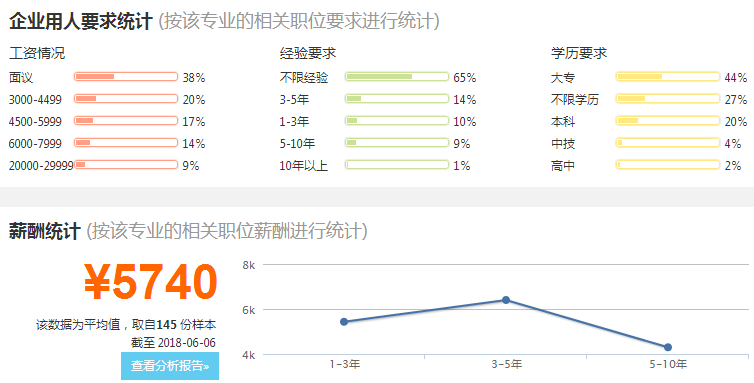This screenshot has width=754, height=383.
Task: Click the 27% value next to 不限学历
Action: [x=736, y=100]
